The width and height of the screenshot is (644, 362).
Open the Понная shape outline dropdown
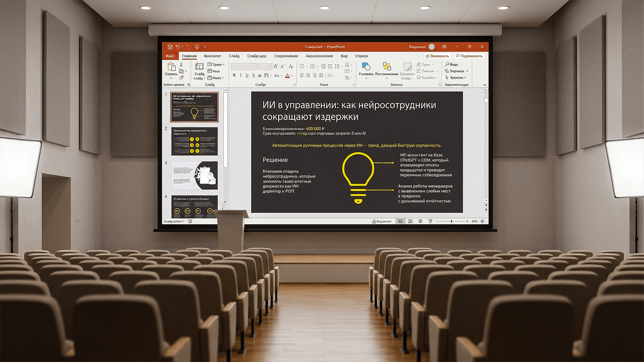(x=427, y=71)
